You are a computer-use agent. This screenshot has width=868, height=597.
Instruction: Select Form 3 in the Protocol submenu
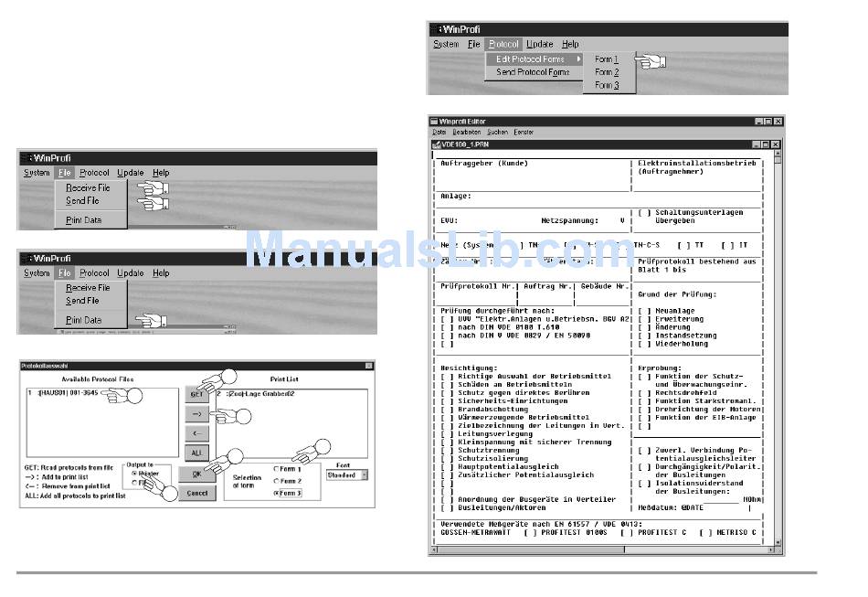click(606, 85)
